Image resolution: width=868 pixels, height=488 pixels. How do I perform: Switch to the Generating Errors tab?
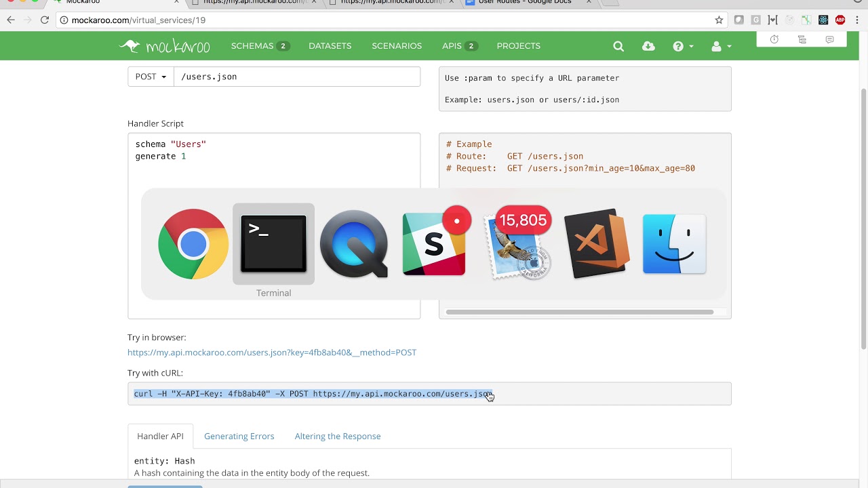(x=239, y=436)
